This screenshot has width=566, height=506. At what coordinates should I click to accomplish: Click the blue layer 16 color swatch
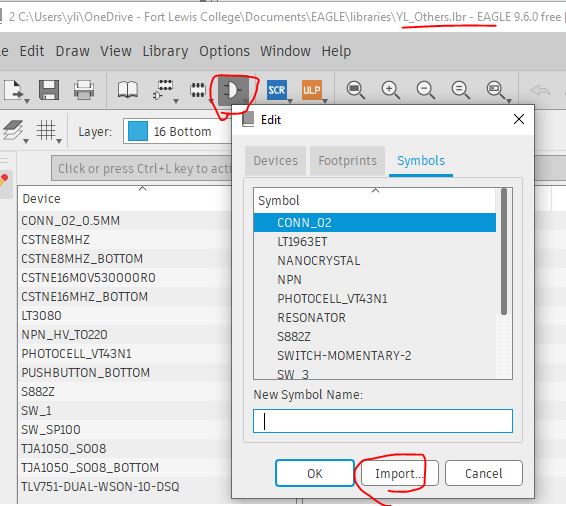(x=138, y=131)
